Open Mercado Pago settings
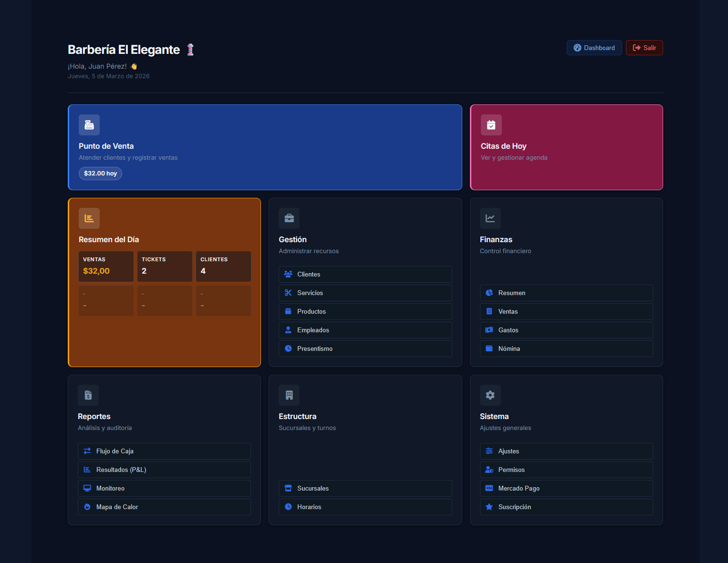 (566, 488)
